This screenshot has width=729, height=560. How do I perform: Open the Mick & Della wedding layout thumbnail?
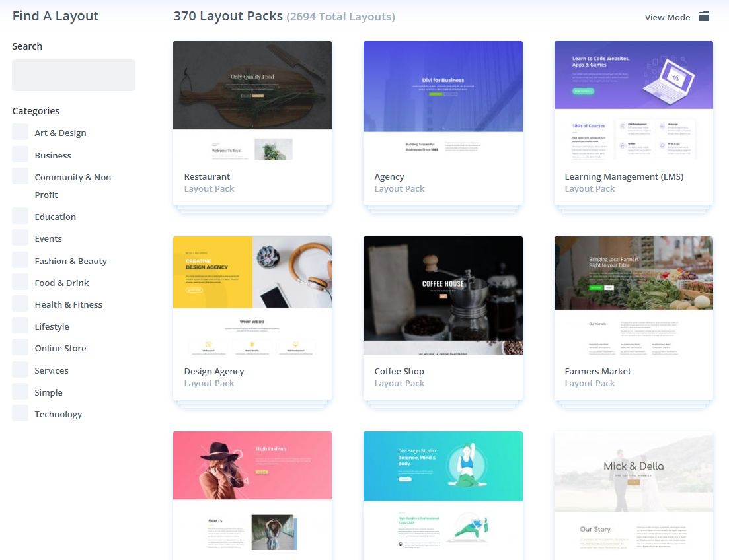pyautogui.click(x=634, y=491)
